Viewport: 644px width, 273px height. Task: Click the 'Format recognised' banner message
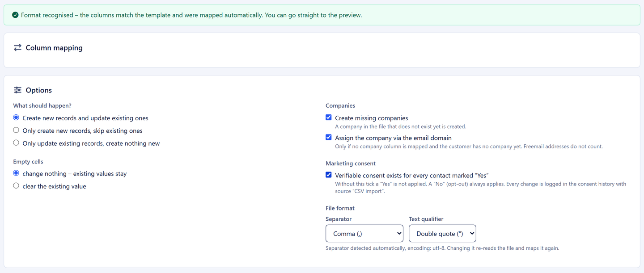pos(192,15)
